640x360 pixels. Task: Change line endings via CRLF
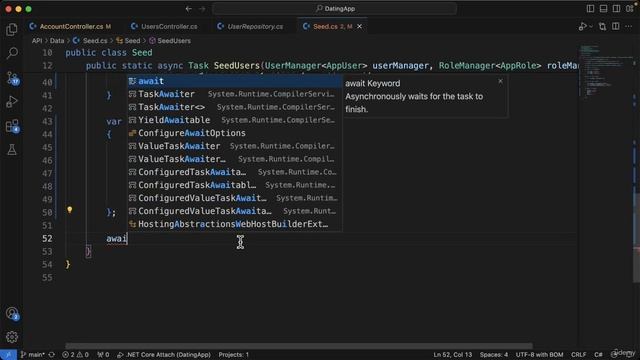(579, 355)
